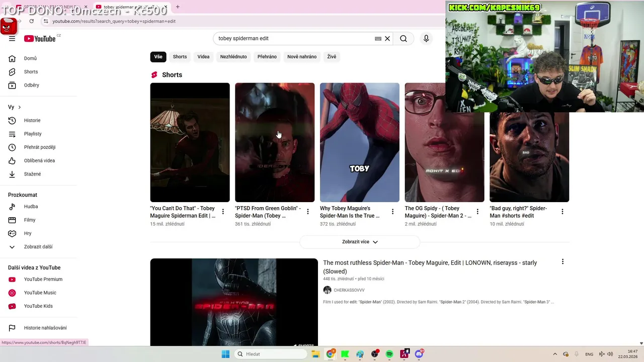Open the CHERKASSOVVV channel link
644x362 pixels.
tap(349, 290)
